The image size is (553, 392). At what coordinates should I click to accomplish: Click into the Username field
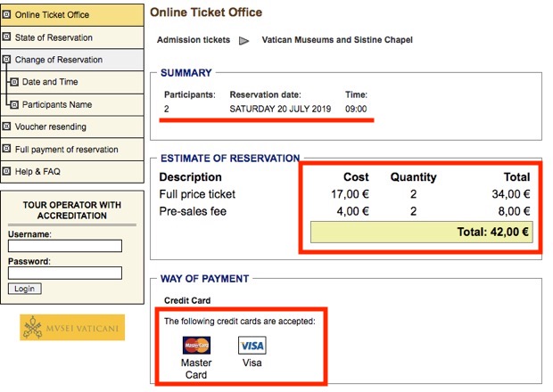pyautogui.click(x=64, y=246)
